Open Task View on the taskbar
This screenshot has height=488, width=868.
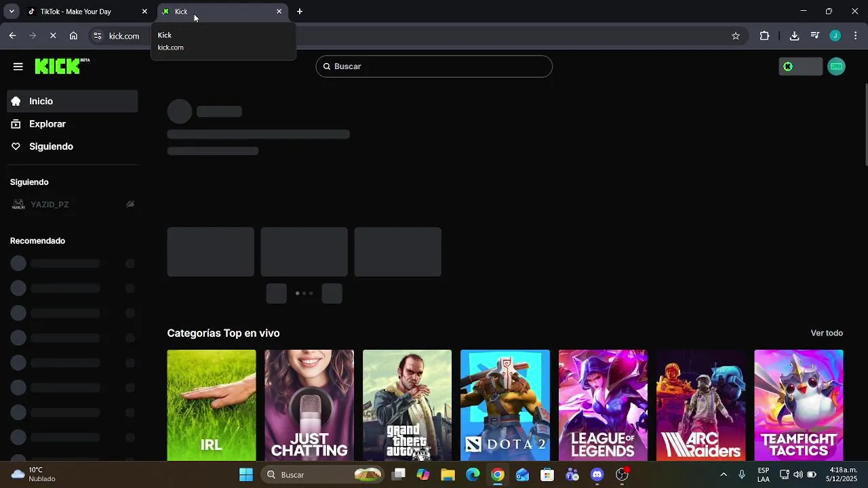(398, 474)
